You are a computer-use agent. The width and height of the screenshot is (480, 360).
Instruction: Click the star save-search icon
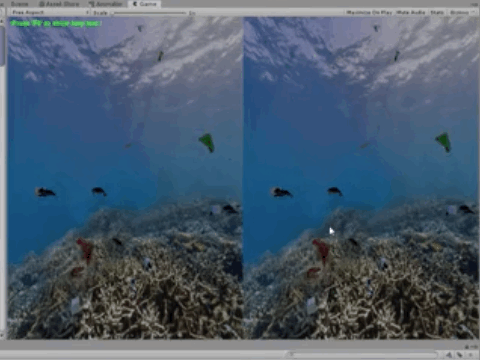[471, 355]
